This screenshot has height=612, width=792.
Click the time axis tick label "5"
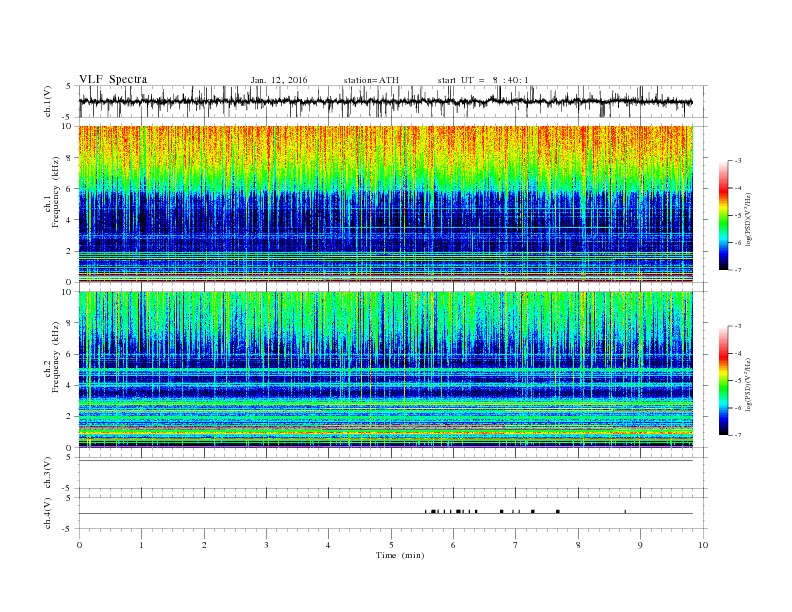(x=391, y=545)
